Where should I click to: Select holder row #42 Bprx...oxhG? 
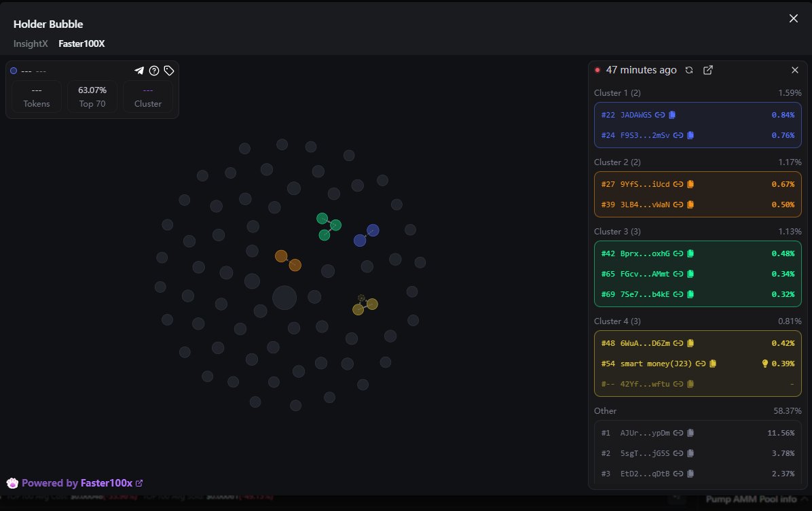click(697, 253)
